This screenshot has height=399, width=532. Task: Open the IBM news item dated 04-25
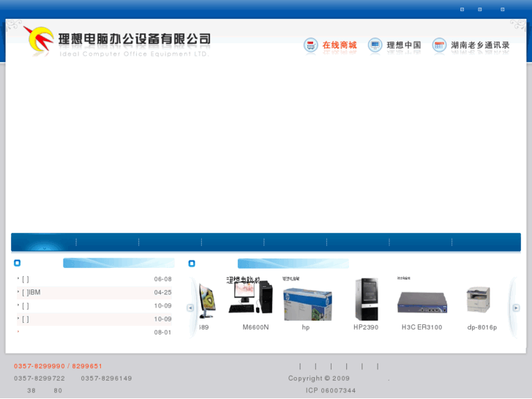[94, 292]
